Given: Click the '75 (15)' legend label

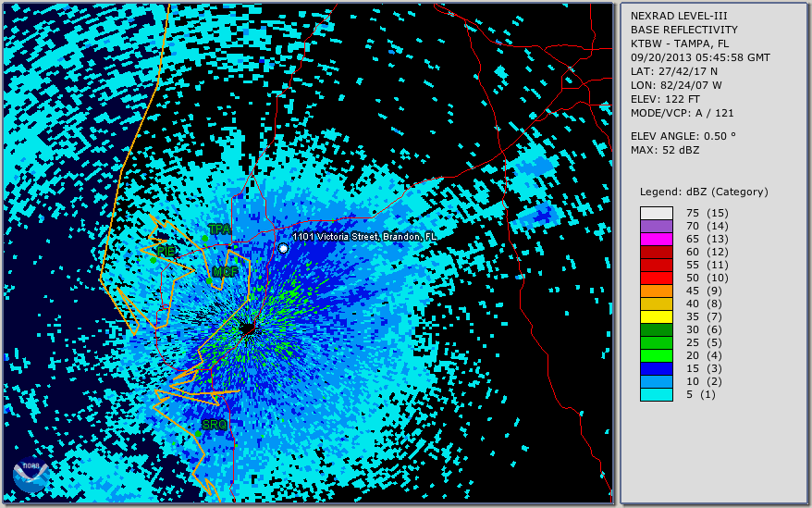Looking at the screenshot, I should coord(707,213).
